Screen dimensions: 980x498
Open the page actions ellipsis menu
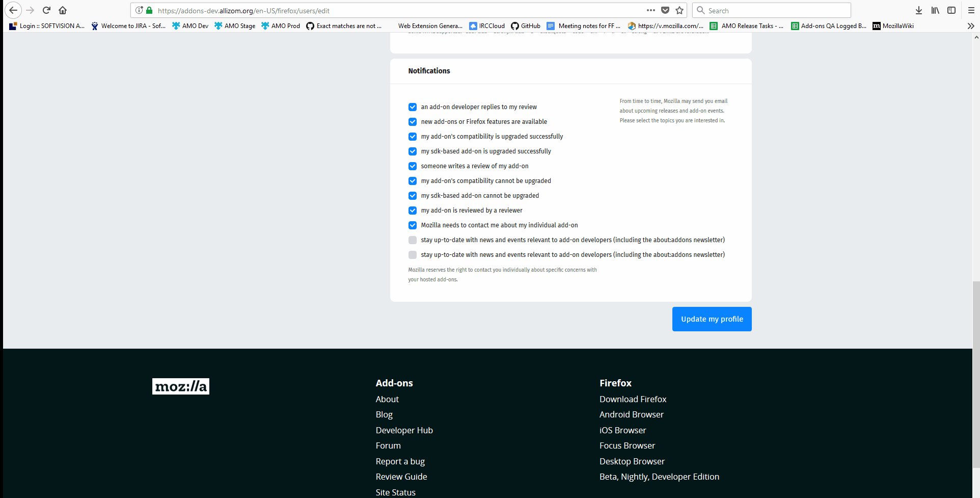tap(650, 10)
